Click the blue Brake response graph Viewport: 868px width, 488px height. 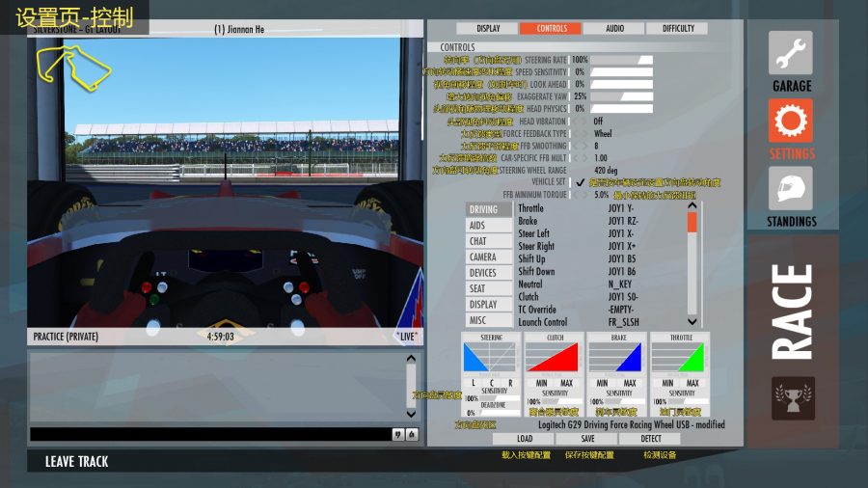[615, 357]
